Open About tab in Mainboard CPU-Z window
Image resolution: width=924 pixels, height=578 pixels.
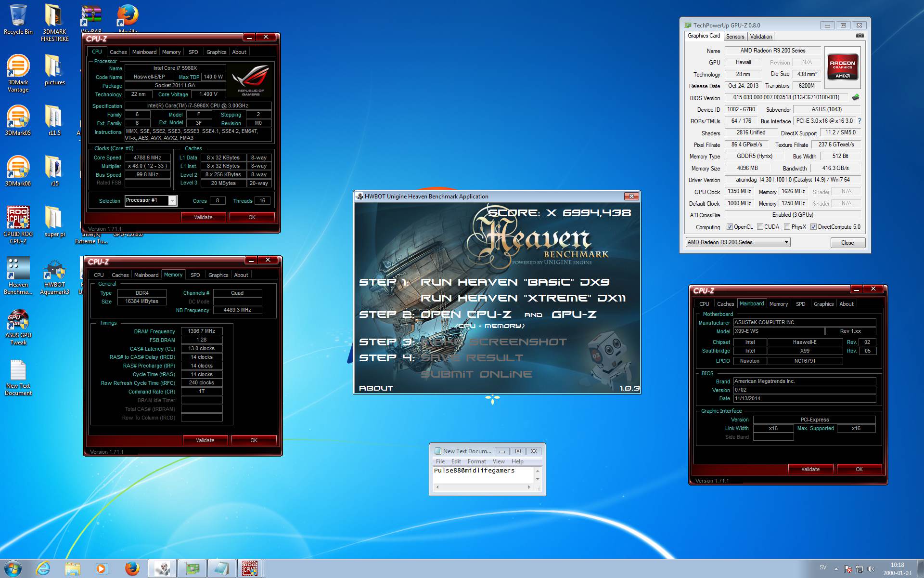847,304
